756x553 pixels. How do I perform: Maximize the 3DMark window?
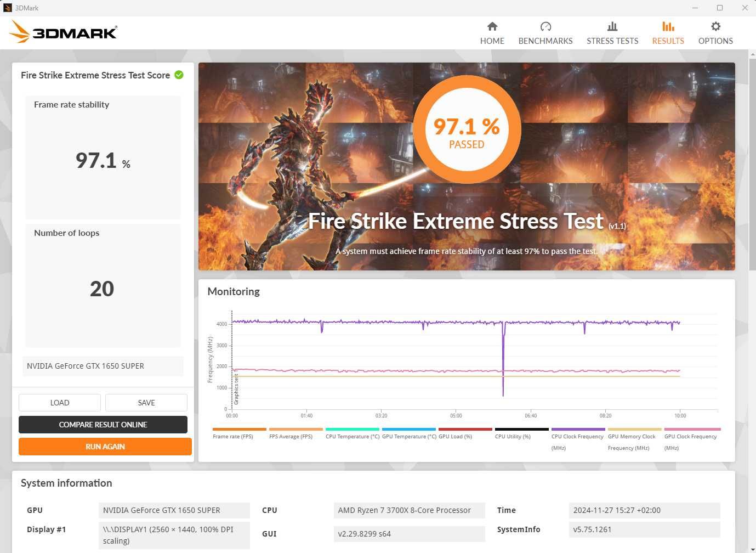(720, 8)
